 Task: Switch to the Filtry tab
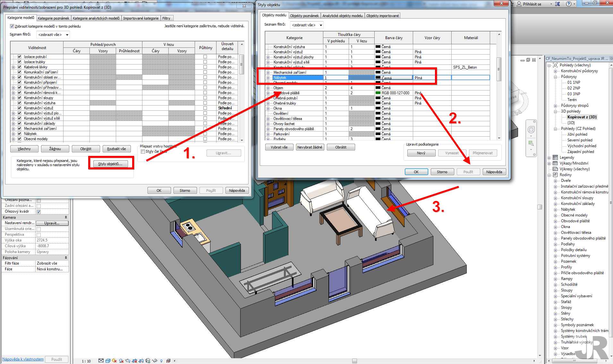tap(166, 18)
